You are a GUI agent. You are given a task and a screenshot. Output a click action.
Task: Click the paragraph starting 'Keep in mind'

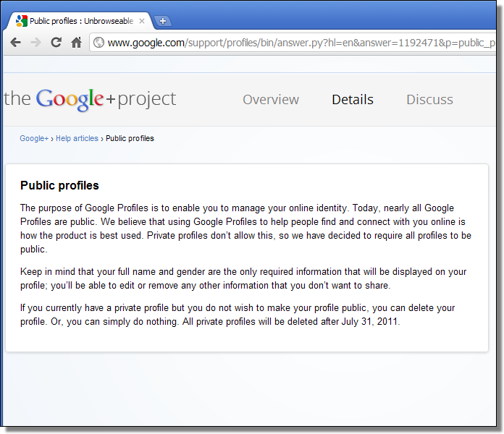243,278
